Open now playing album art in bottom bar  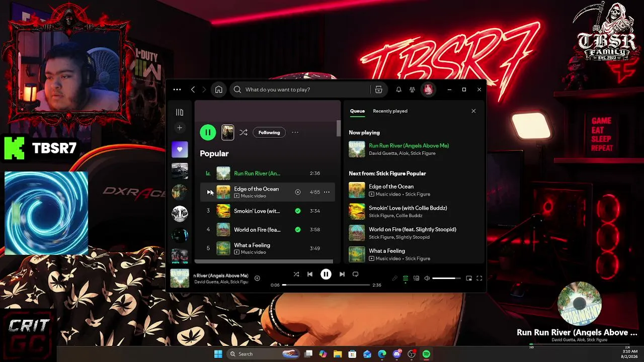click(180, 278)
